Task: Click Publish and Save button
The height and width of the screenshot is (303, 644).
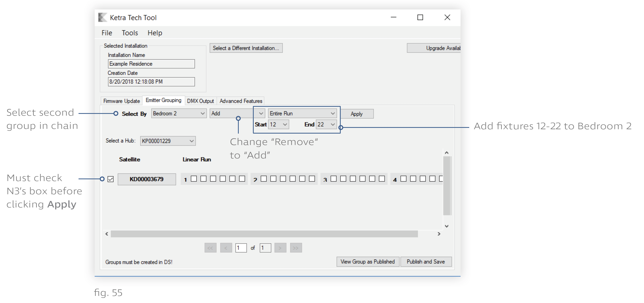Action: click(x=426, y=262)
